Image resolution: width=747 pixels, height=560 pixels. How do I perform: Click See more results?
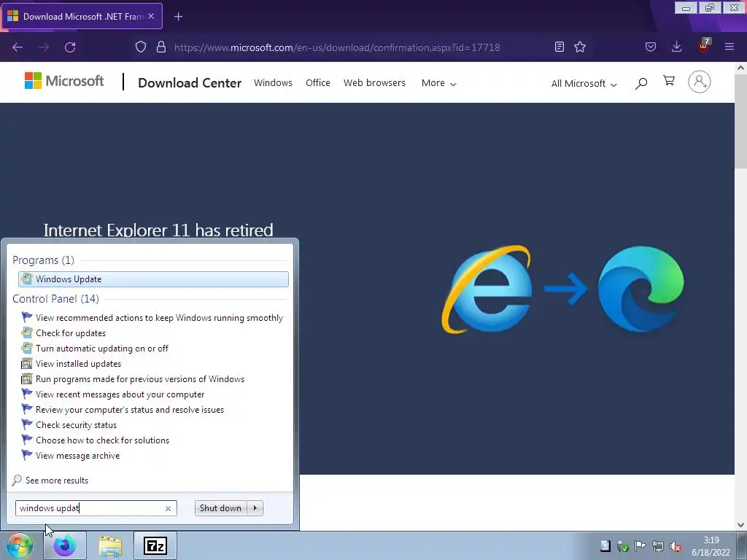(x=50, y=480)
